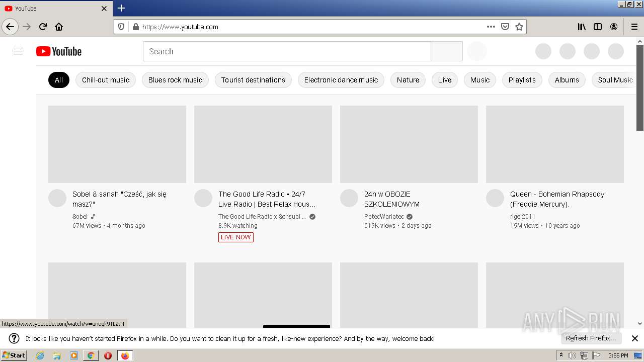The height and width of the screenshot is (362, 644).
Task: Click the YouTube search button
Action: [x=447, y=51]
